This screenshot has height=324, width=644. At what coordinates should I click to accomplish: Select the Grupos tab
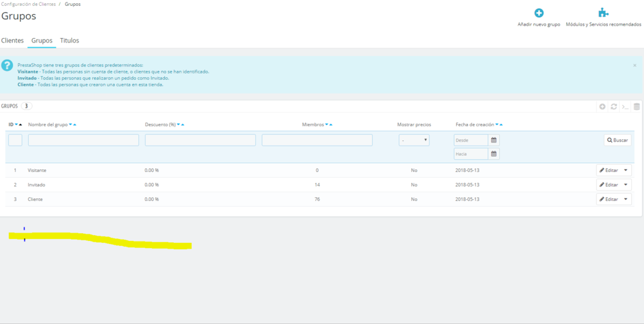point(42,41)
